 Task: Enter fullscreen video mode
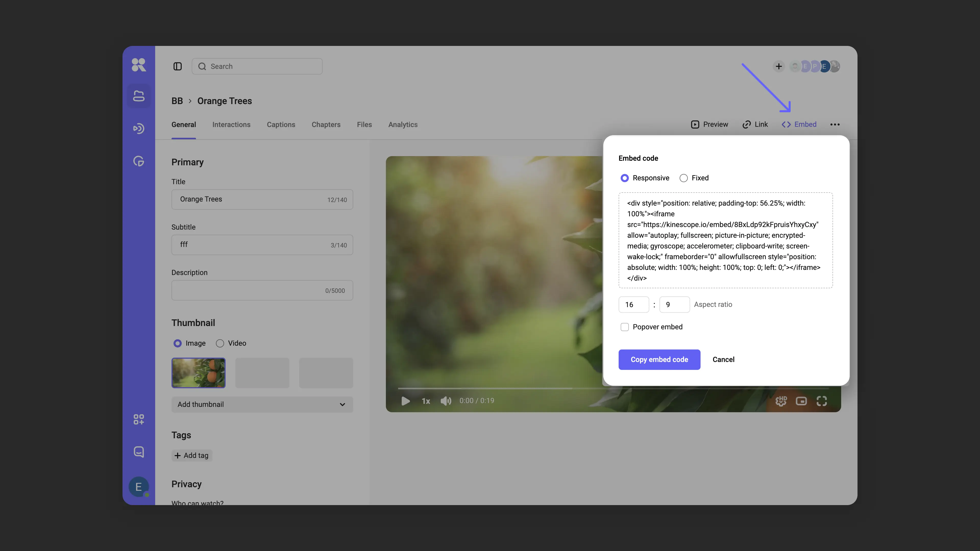tap(822, 401)
